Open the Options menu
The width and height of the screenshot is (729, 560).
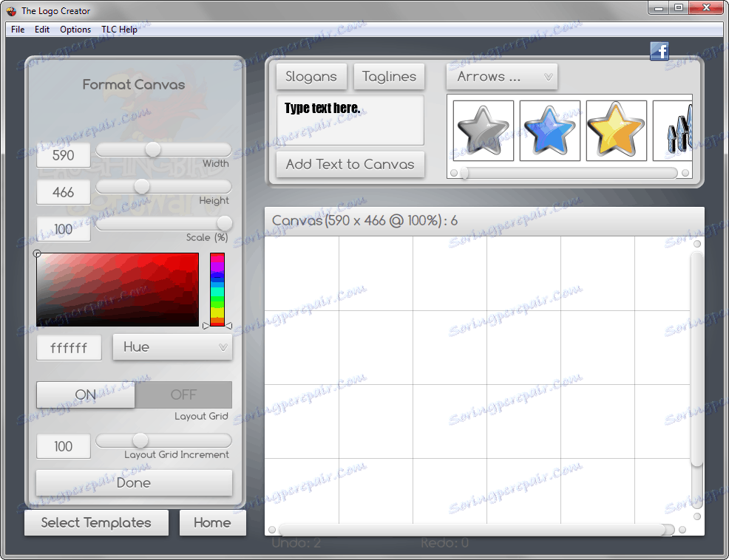click(75, 30)
